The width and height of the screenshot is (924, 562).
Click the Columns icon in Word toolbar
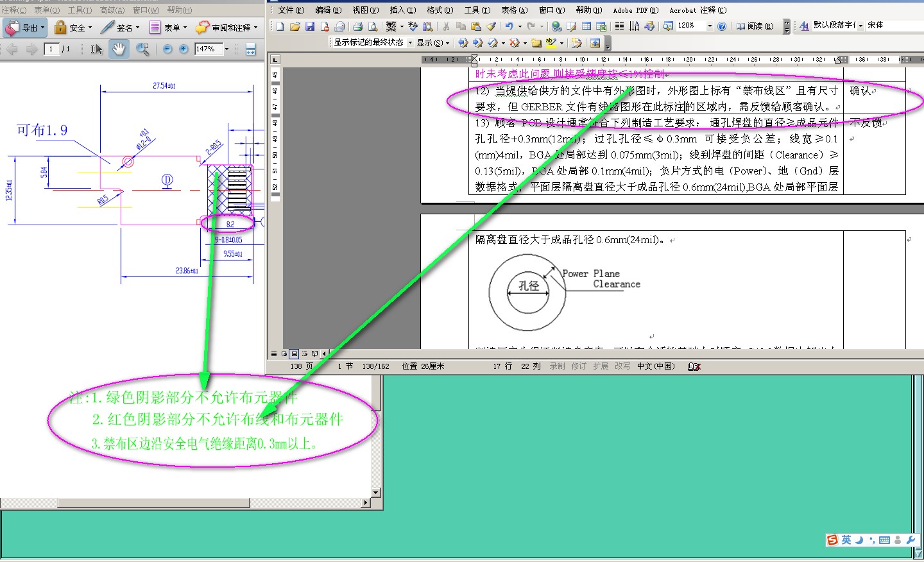[619, 26]
